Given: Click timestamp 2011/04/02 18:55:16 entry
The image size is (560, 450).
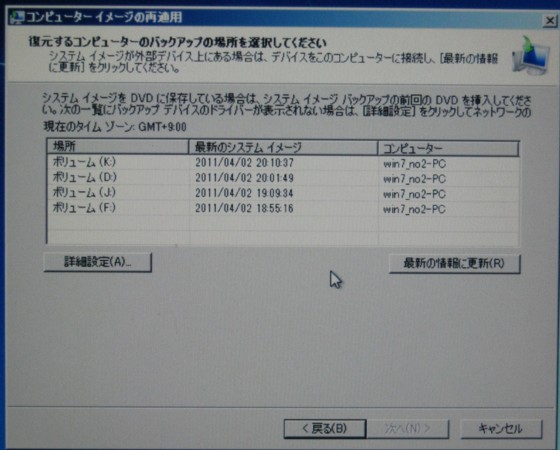Looking at the screenshot, I should (244, 208).
